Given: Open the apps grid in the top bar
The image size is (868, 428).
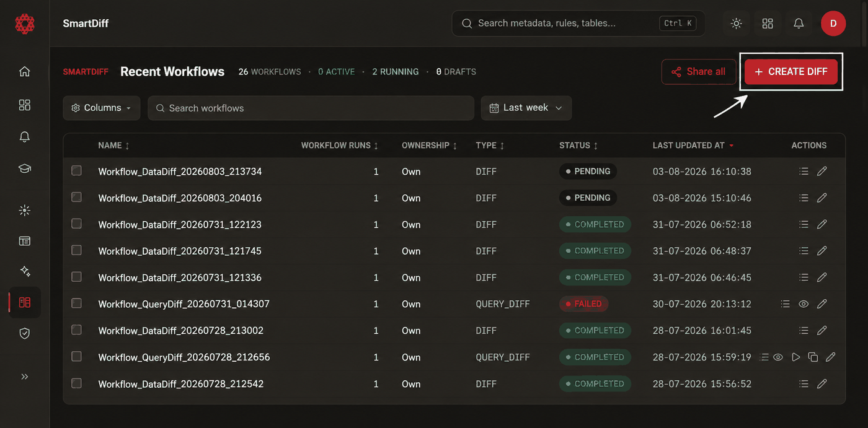Looking at the screenshot, I should (768, 24).
